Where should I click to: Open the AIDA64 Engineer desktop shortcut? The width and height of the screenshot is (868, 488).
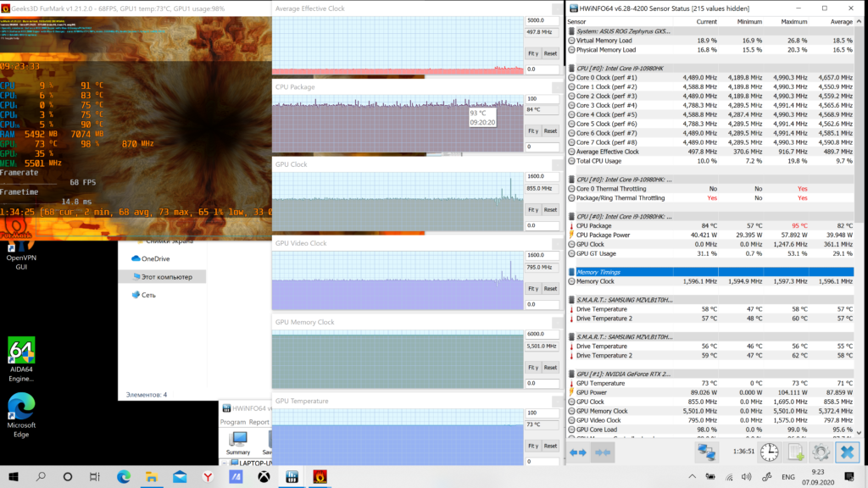pos(21,359)
